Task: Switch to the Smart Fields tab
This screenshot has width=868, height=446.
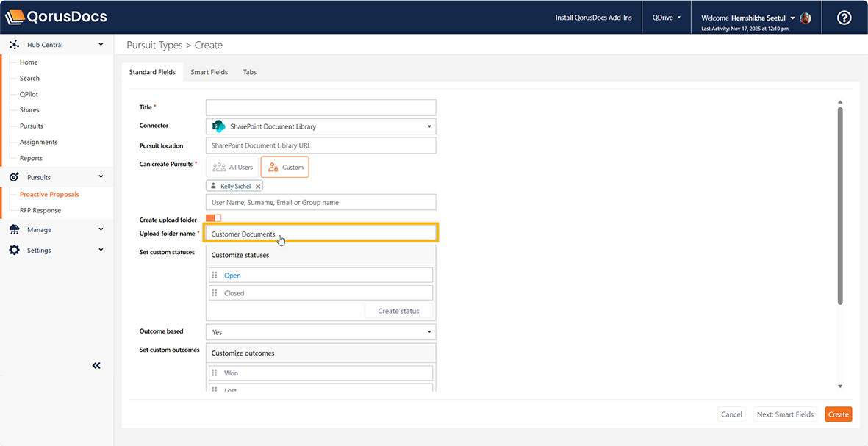Action: [209, 72]
